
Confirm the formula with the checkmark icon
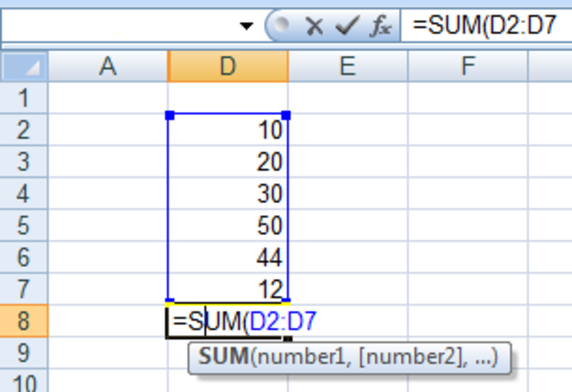[x=347, y=27]
